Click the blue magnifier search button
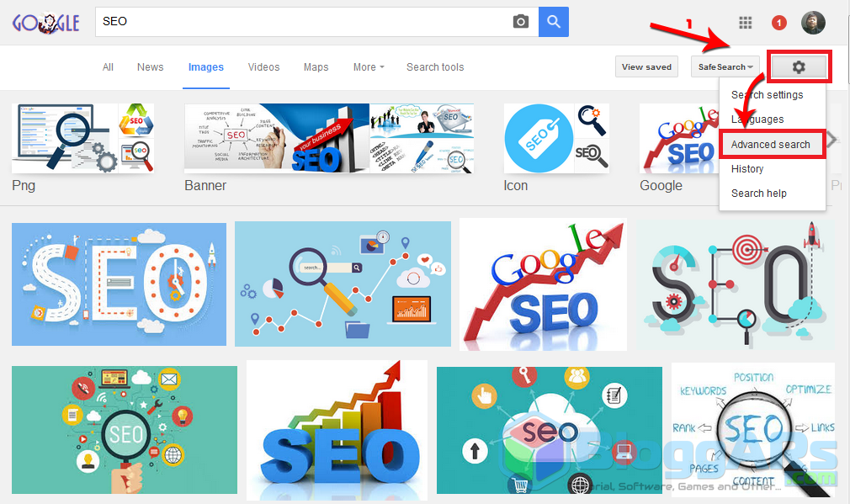This screenshot has height=504, width=850. click(x=554, y=22)
